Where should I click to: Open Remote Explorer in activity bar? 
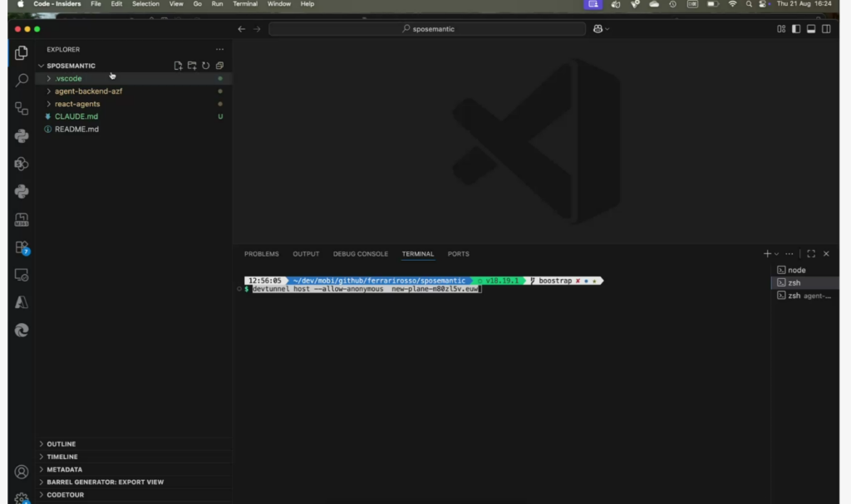point(21,275)
